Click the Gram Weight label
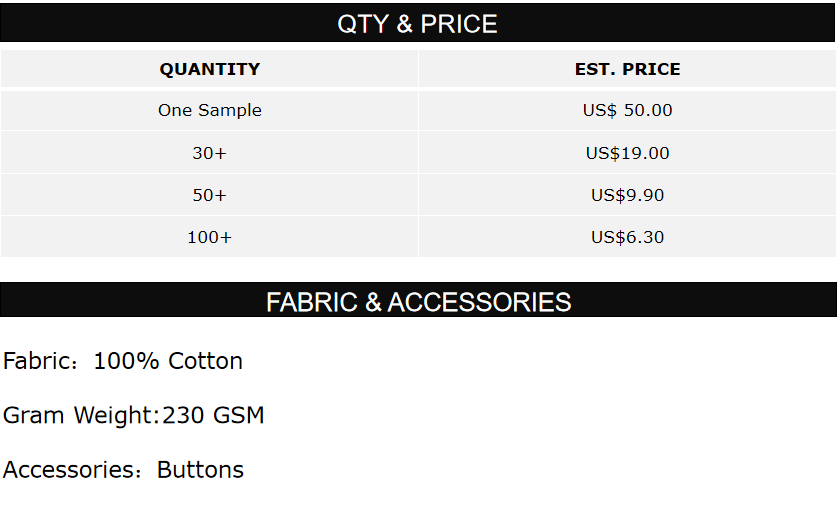The height and width of the screenshot is (510, 840). click(78, 415)
